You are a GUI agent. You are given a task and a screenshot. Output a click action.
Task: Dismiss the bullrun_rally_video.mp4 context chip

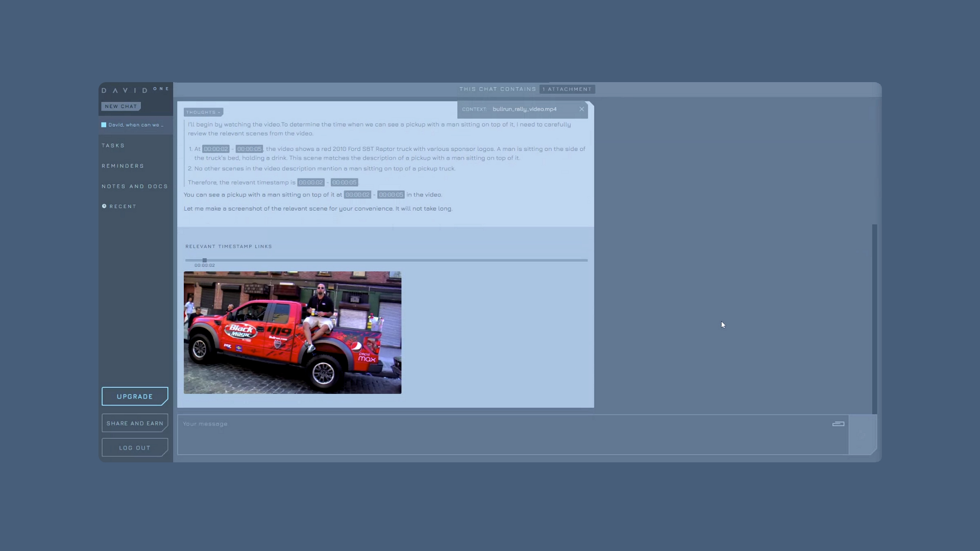click(x=581, y=109)
